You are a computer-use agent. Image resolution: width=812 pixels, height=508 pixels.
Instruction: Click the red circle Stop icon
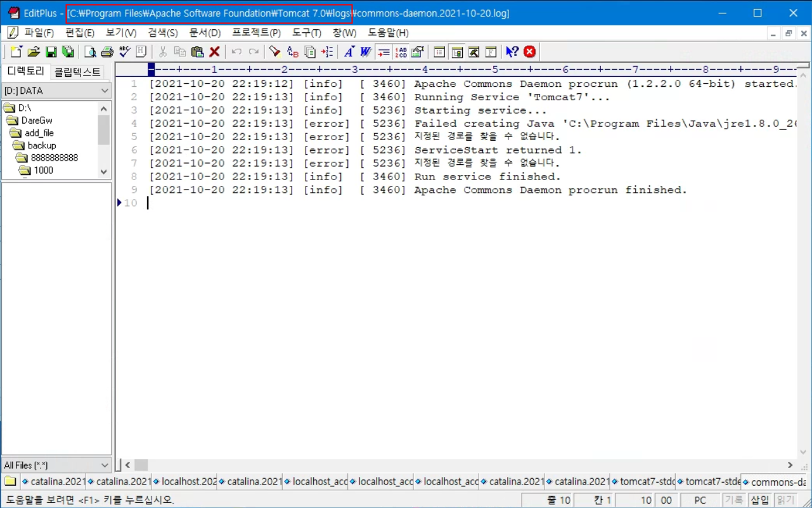coord(530,52)
